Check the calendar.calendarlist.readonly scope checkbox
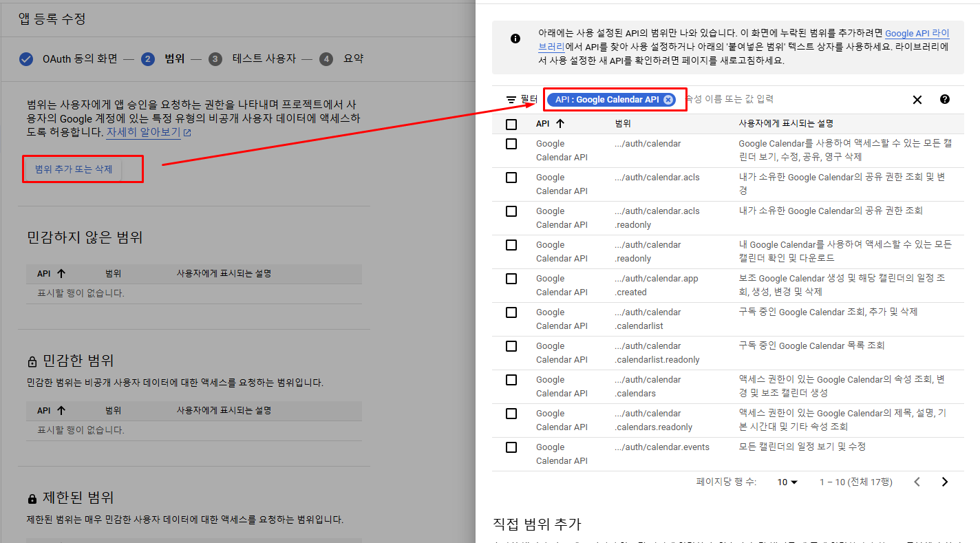 point(511,346)
